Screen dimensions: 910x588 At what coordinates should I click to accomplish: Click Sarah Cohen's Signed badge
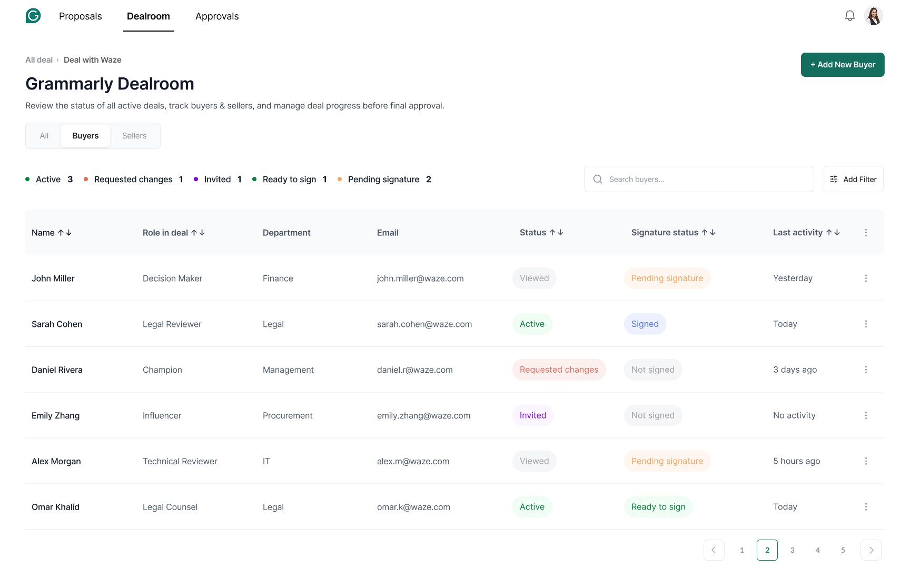pyautogui.click(x=645, y=324)
